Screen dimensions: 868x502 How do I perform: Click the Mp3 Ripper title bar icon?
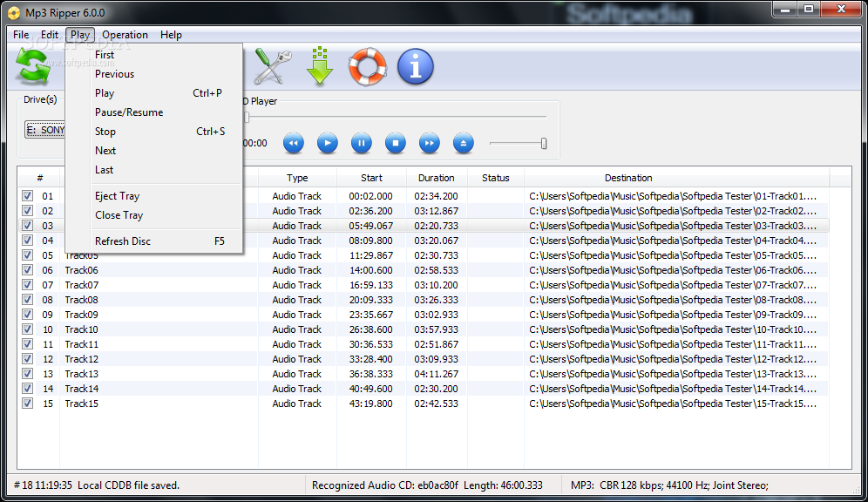14,13
